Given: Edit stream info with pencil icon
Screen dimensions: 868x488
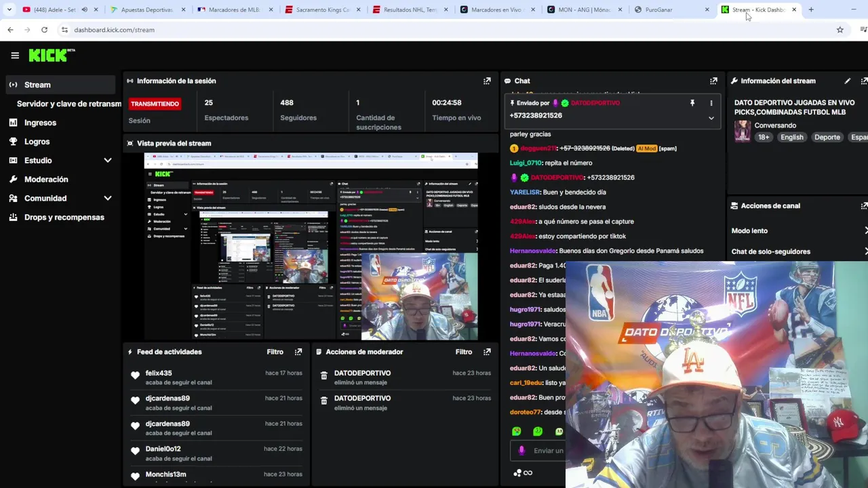Looking at the screenshot, I should coord(847,81).
